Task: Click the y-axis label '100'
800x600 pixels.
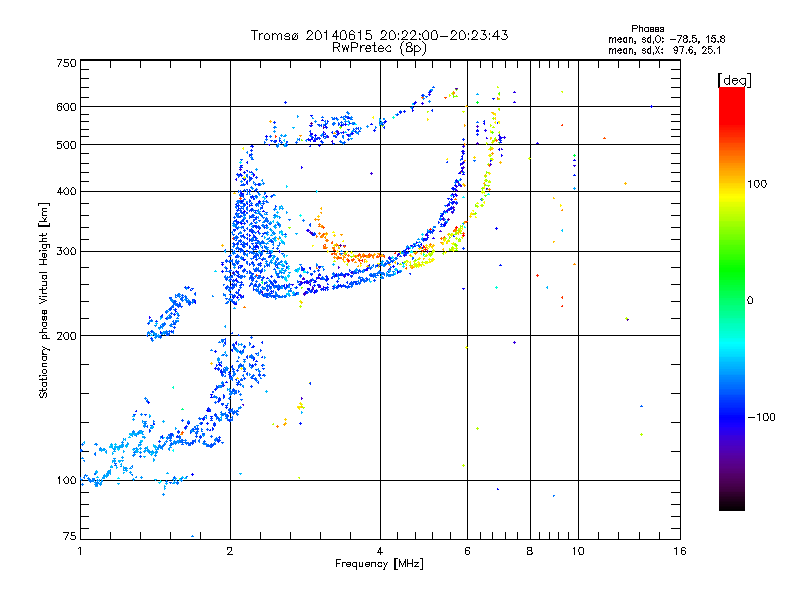Action: click(66, 481)
